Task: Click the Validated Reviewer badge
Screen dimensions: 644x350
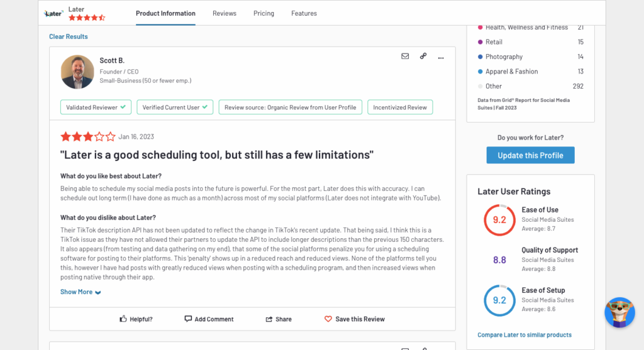Action: (x=96, y=107)
